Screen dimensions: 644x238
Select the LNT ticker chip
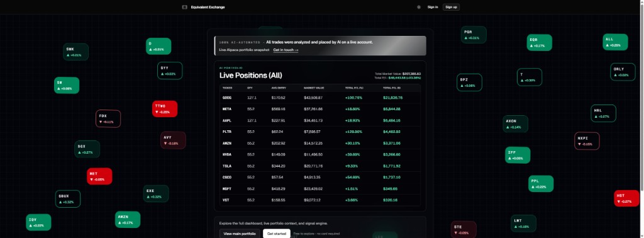[523, 224]
